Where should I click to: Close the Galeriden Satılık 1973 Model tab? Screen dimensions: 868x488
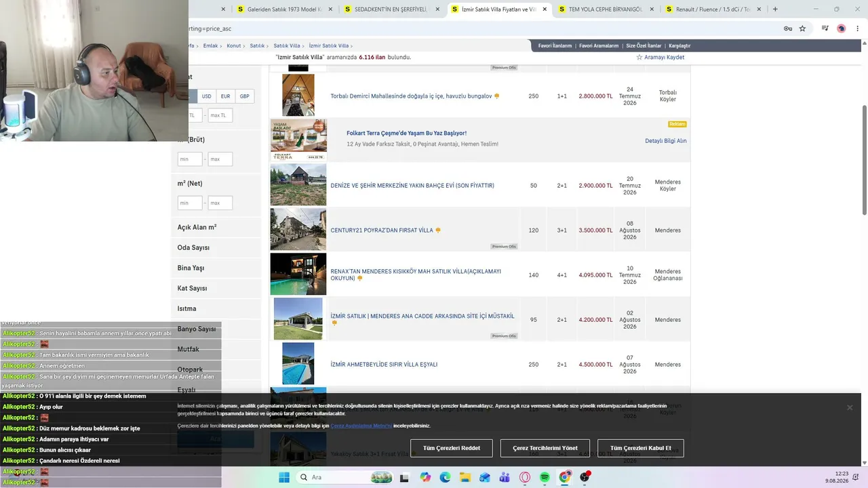click(330, 9)
